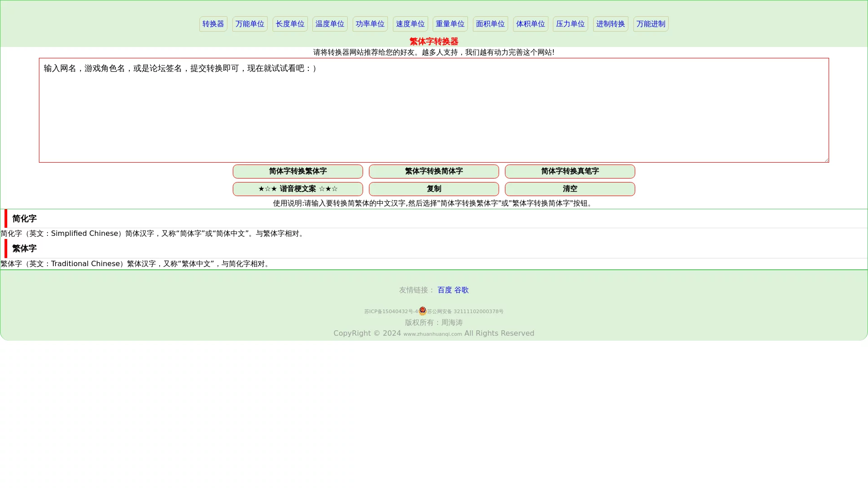Screen dimensions: 868x488
Task: Open the 转换器 nav link
Action: (x=213, y=24)
